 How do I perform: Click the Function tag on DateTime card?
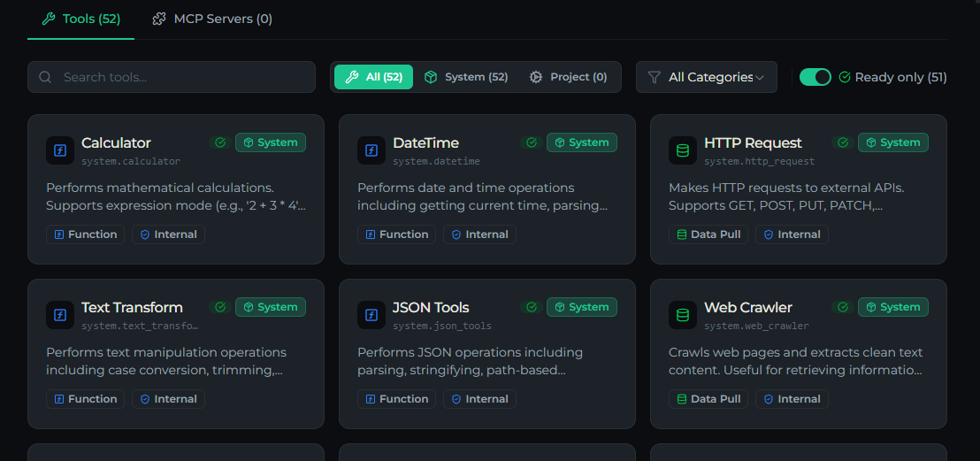396,234
